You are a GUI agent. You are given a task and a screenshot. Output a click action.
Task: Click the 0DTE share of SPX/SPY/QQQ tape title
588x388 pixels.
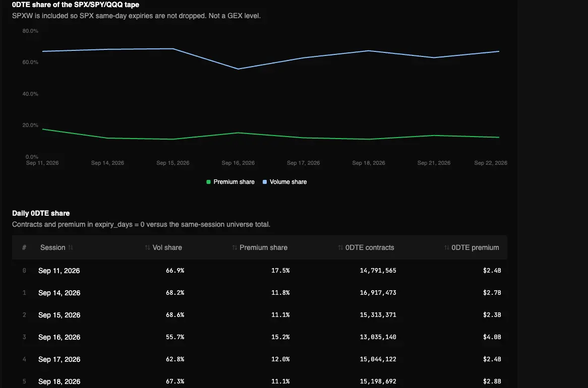pos(75,5)
